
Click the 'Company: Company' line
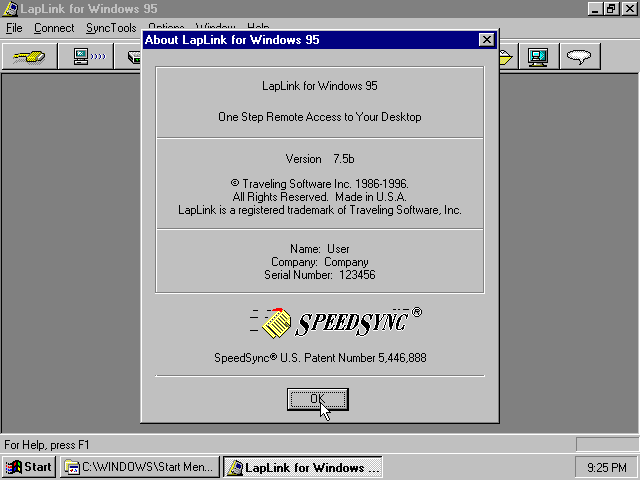pyautogui.click(x=320, y=262)
